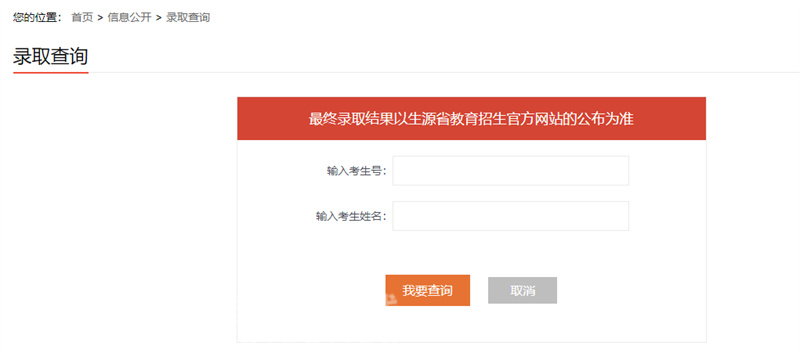Focus the 输入考生姓名 input box
Screen dimensions: 800x360
pyautogui.click(x=511, y=216)
